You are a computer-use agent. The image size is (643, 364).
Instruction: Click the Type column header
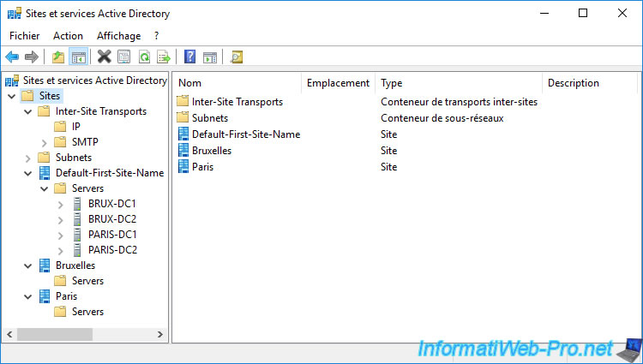click(x=392, y=83)
